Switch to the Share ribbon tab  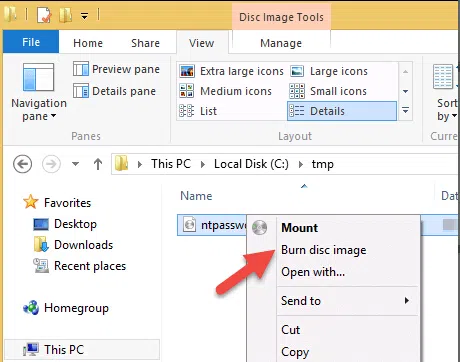pos(145,43)
